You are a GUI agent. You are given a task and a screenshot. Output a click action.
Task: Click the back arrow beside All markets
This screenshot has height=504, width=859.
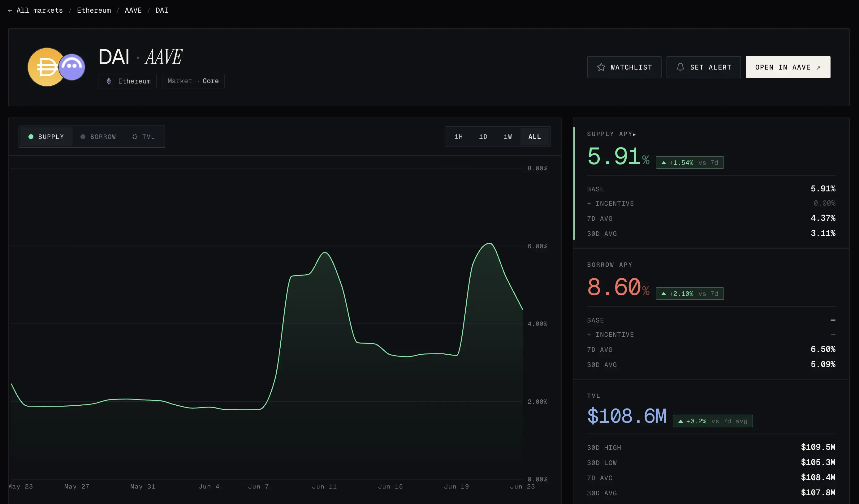tap(10, 11)
